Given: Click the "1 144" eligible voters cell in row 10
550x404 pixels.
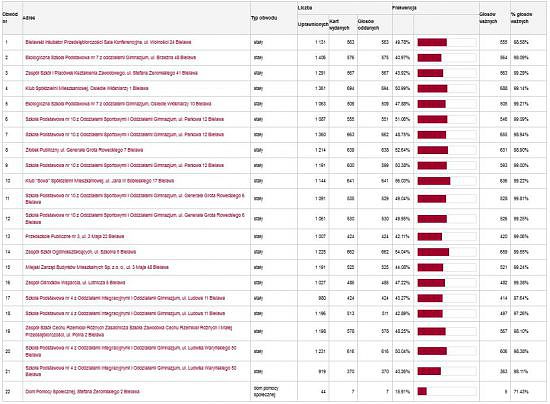Looking at the screenshot, I should 321,181.
